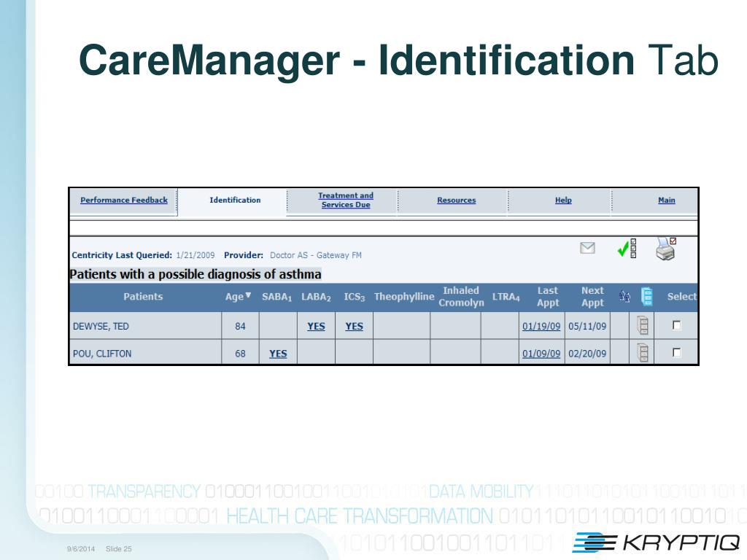Click age value 84
Viewport: 747px width, 560px height.
click(x=240, y=326)
